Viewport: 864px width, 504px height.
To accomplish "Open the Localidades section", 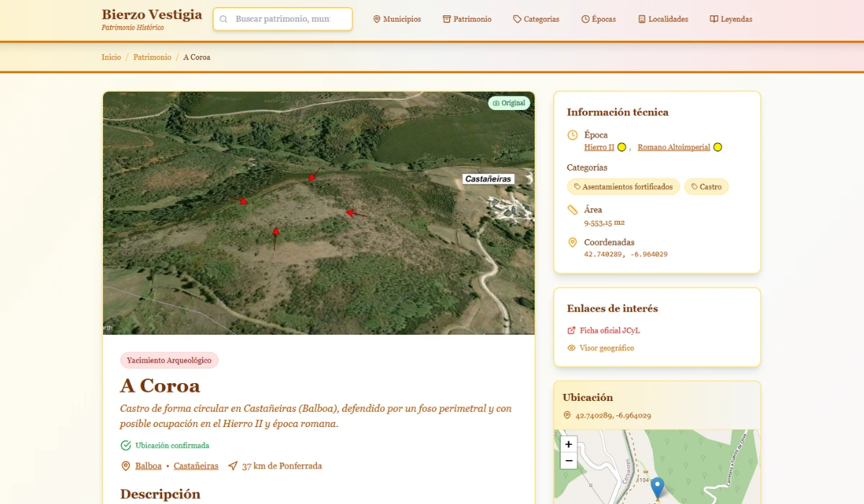I will click(662, 19).
